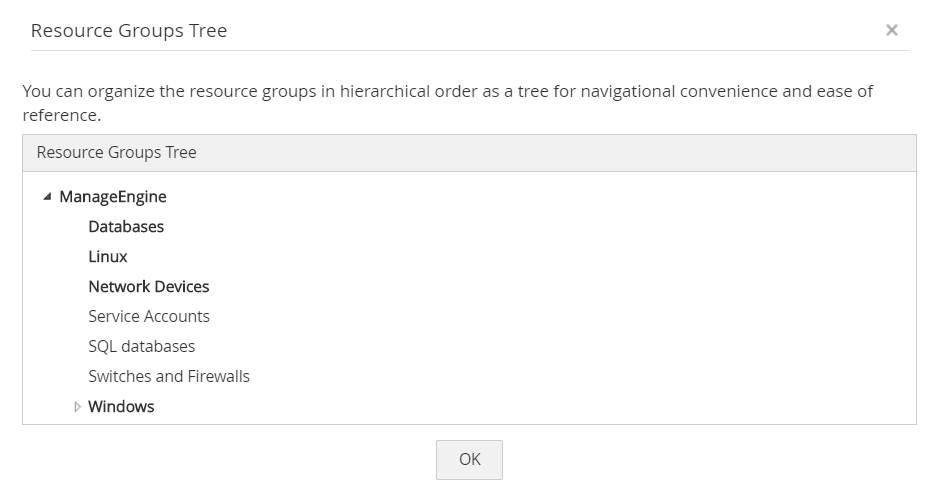
Task: Pick the Switches and Firewalls group
Action: 169,377
